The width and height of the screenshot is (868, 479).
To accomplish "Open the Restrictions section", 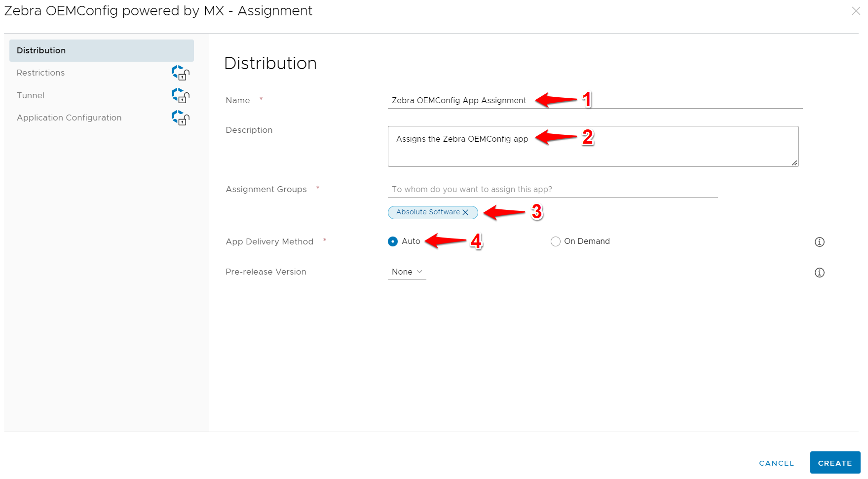I will (x=40, y=73).
